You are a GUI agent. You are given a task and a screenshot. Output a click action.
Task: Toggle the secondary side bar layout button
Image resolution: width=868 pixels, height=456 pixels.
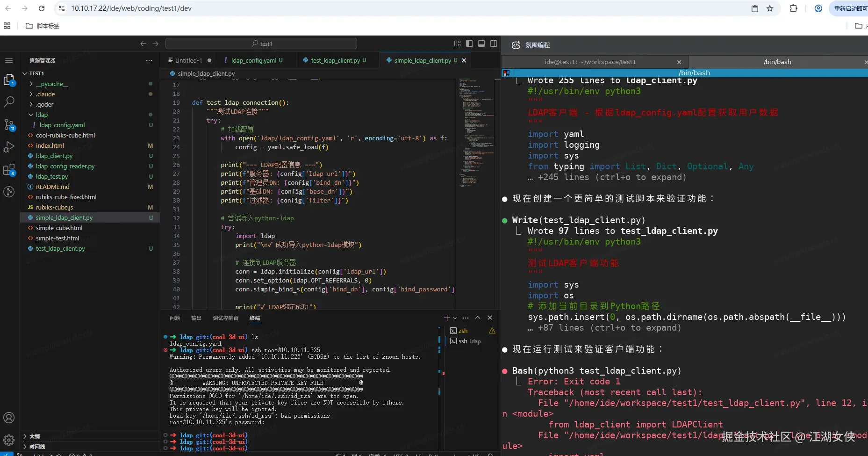point(494,43)
